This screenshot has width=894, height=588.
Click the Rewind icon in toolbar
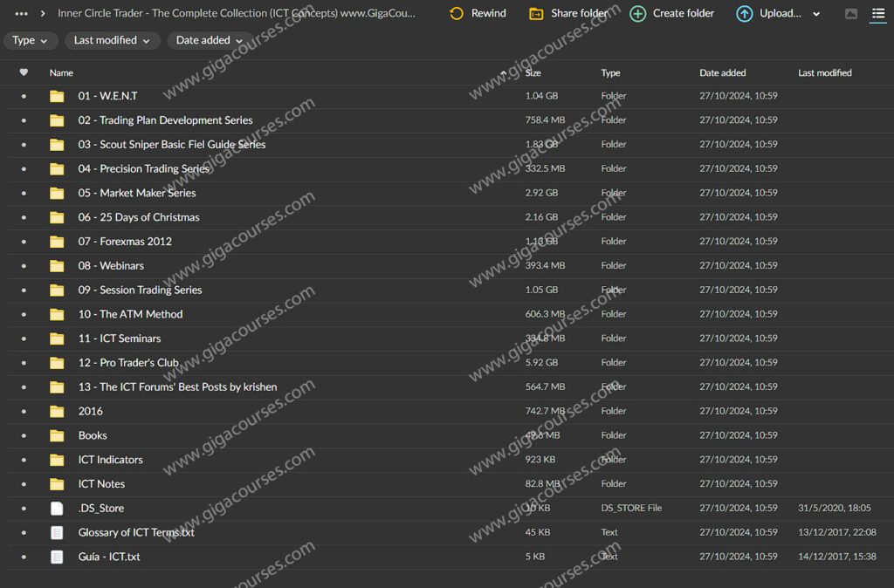(x=457, y=14)
